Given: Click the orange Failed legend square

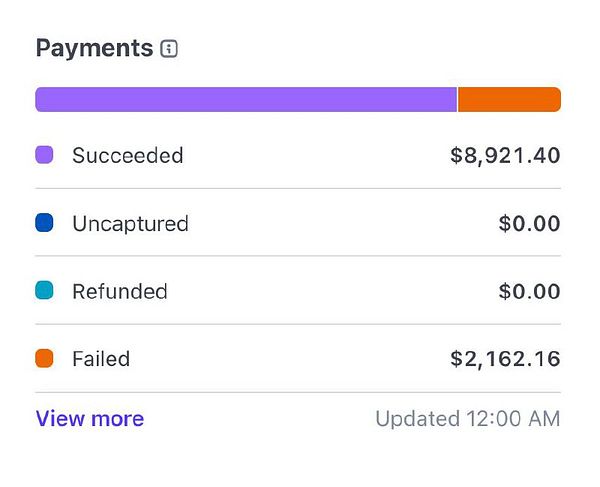Looking at the screenshot, I should tap(44, 358).
